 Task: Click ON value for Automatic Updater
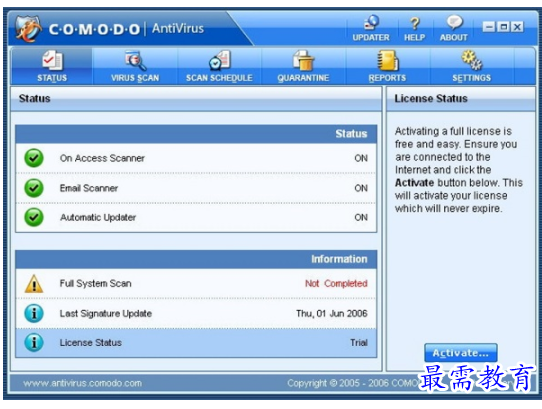click(x=361, y=217)
